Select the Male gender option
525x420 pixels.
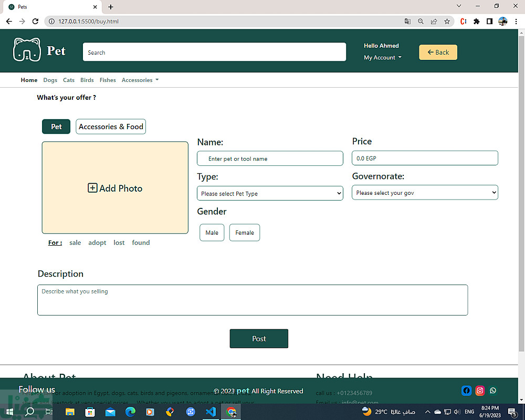pos(212,233)
